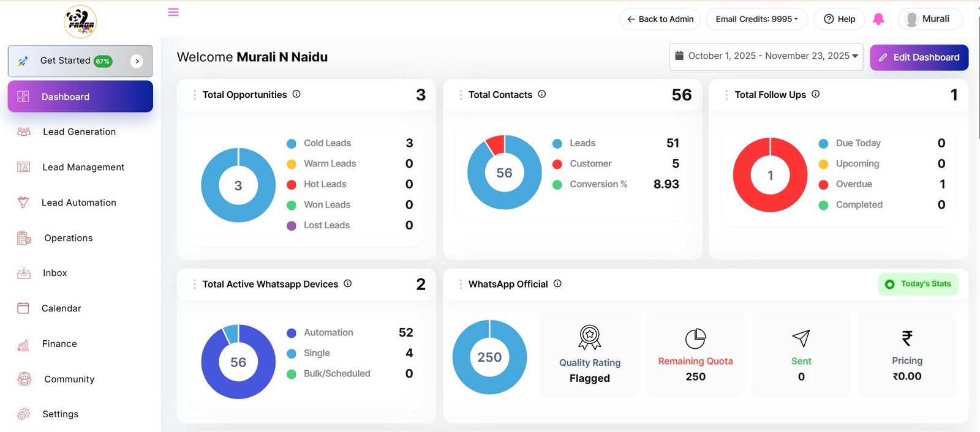The height and width of the screenshot is (432, 980).
Task: Click the drag handle on Total Active Whatsapp Devices
Action: tap(194, 284)
